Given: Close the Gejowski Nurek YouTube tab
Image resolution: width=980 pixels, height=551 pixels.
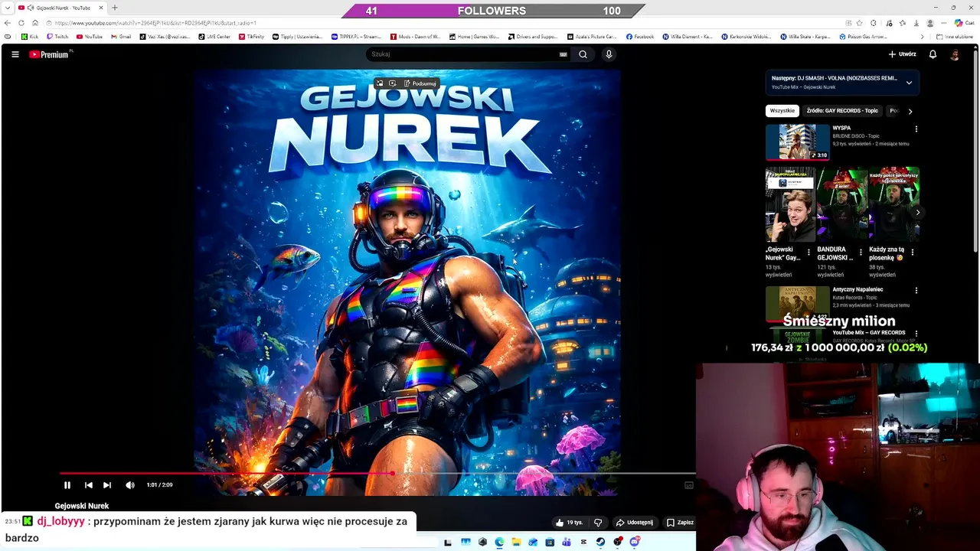Looking at the screenshot, I should [101, 8].
